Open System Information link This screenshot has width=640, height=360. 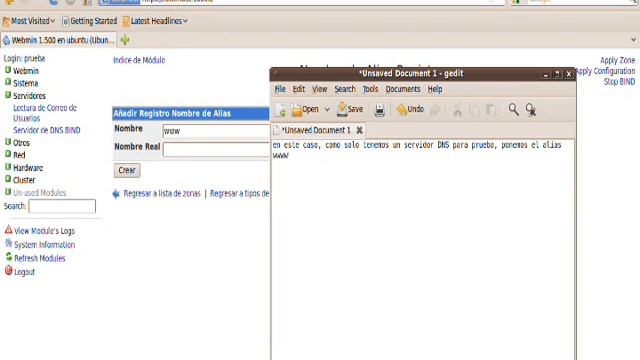[x=44, y=245]
